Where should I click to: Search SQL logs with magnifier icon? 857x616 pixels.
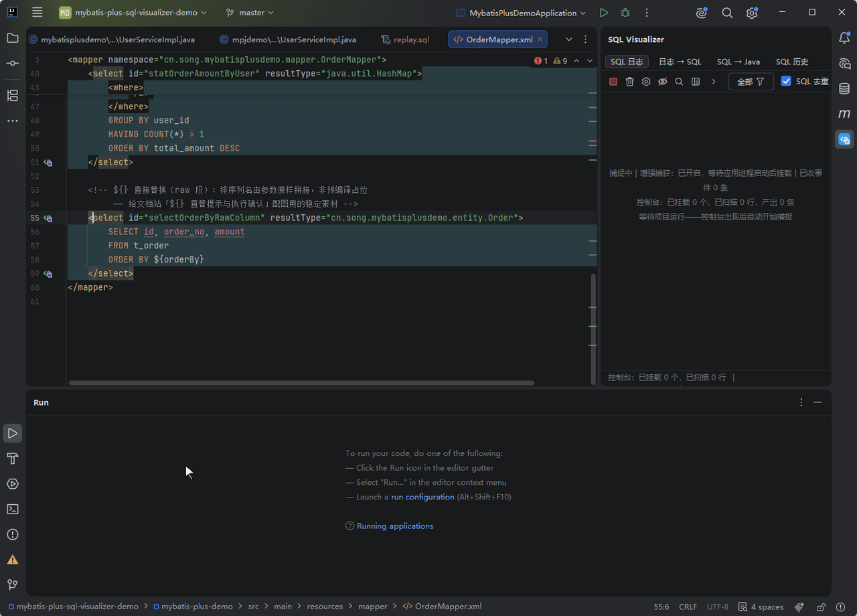[x=679, y=82]
